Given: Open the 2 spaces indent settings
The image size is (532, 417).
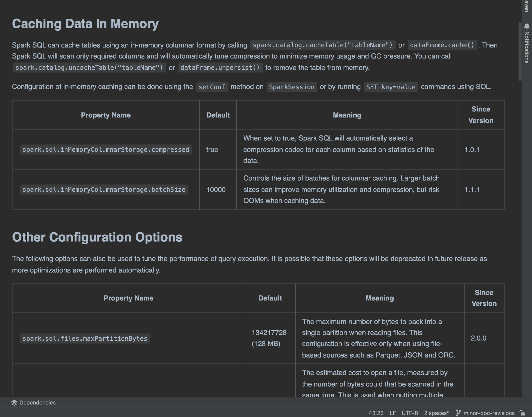Looking at the screenshot, I should (x=436, y=413).
